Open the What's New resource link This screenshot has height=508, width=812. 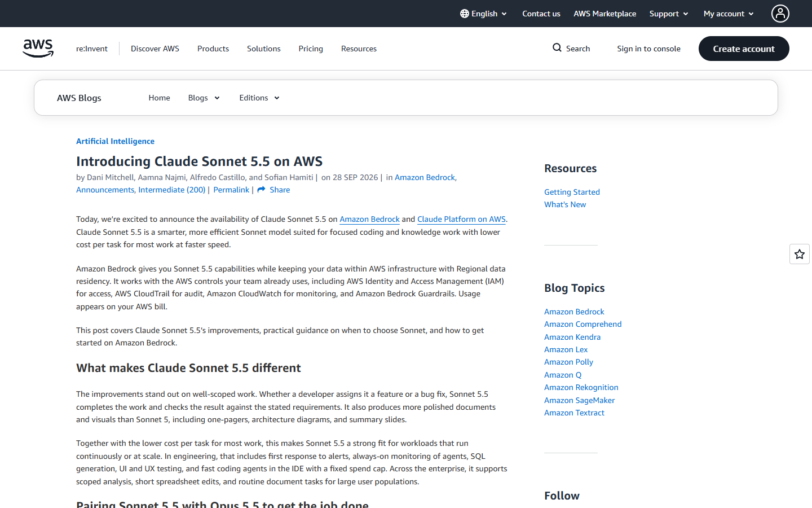pos(565,204)
